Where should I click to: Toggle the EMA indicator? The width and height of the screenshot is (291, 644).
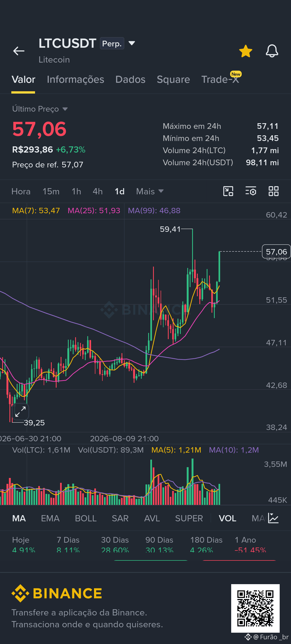pos(50,518)
